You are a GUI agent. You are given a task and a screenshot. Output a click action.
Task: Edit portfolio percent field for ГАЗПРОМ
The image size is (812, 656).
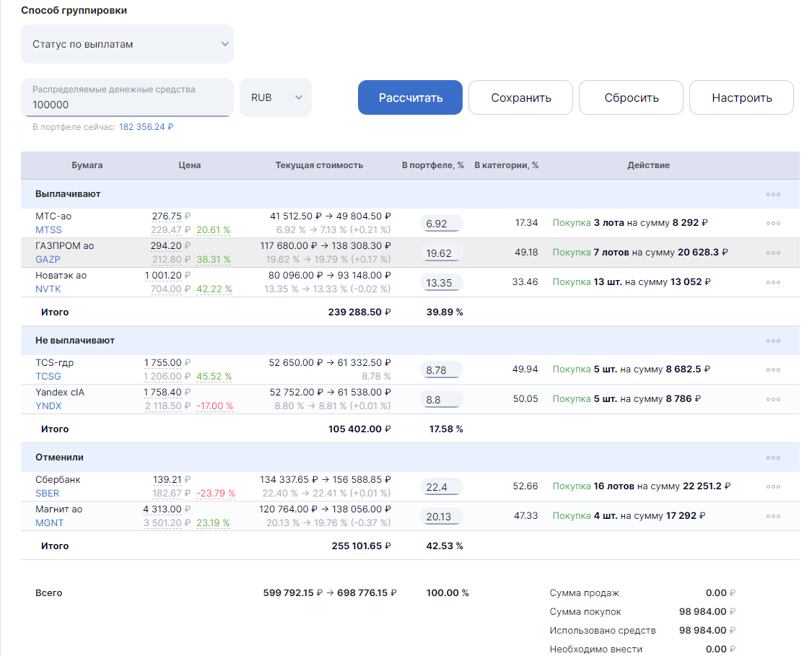(x=441, y=253)
